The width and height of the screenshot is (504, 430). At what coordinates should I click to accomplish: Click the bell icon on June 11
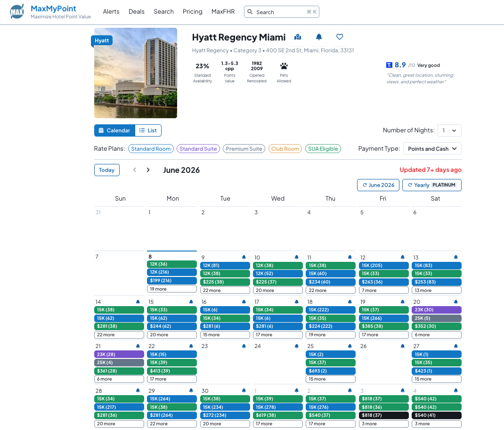pos(350,258)
